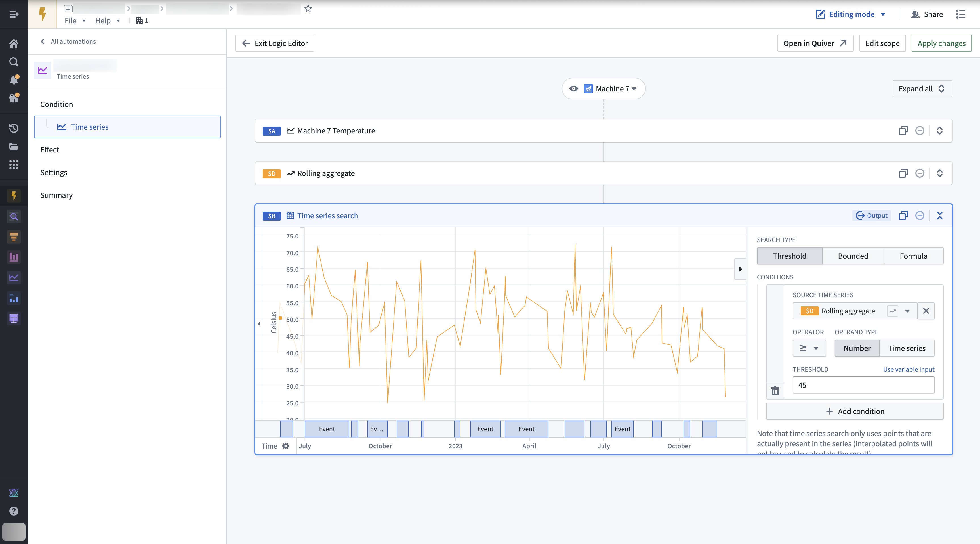The width and height of the screenshot is (980, 544).
Task: Expand the Machine 7 Temperature card
Action: (940, 131)
